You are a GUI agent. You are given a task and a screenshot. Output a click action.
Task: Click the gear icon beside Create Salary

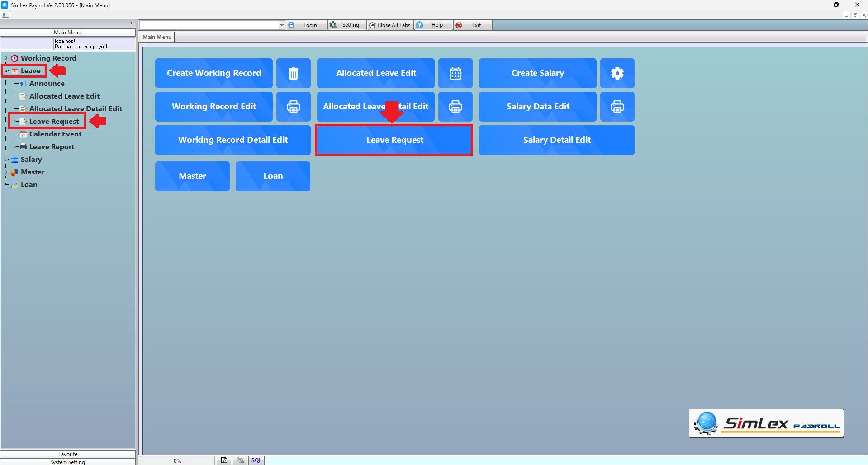pos(617,73)
